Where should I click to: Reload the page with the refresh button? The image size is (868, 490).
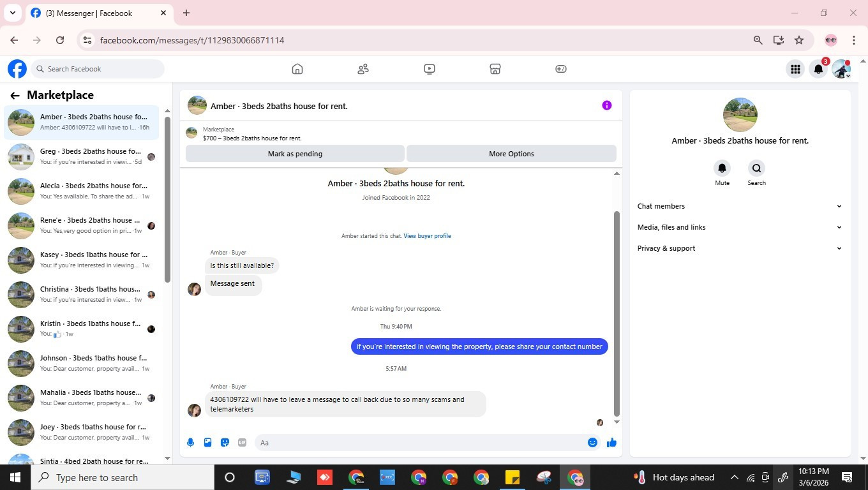(x=60, y=40)
